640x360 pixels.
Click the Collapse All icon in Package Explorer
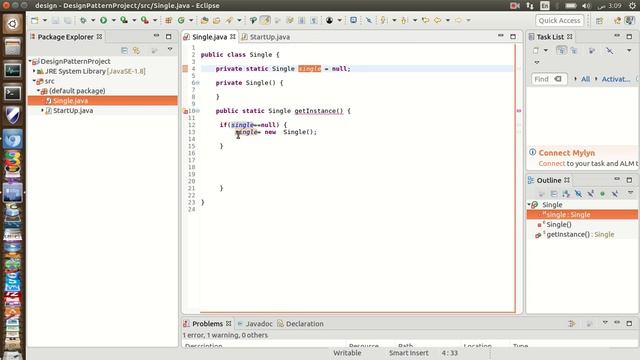point(124,50)
